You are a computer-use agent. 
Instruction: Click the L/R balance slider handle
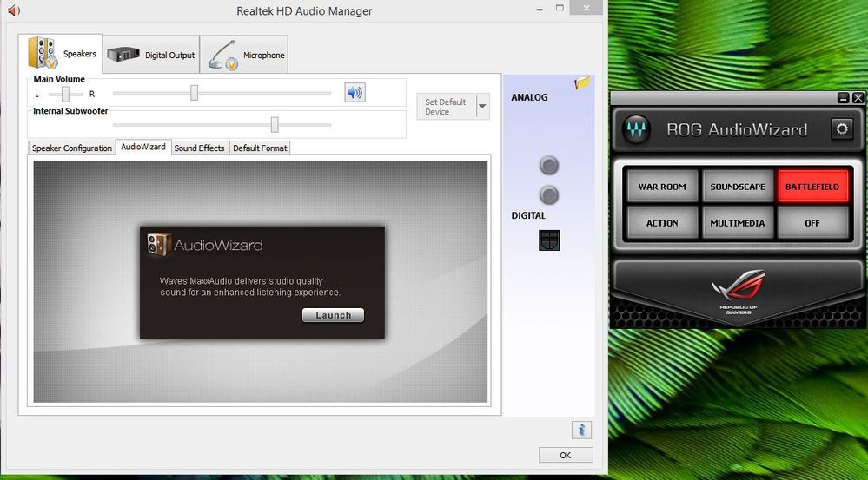(x=65, y=94)
